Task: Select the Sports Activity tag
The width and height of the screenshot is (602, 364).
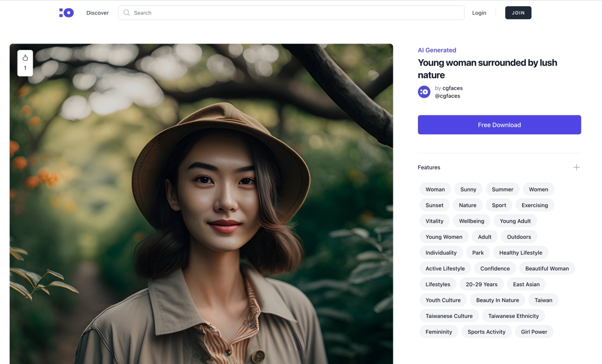Action: (x=487, y=331)
